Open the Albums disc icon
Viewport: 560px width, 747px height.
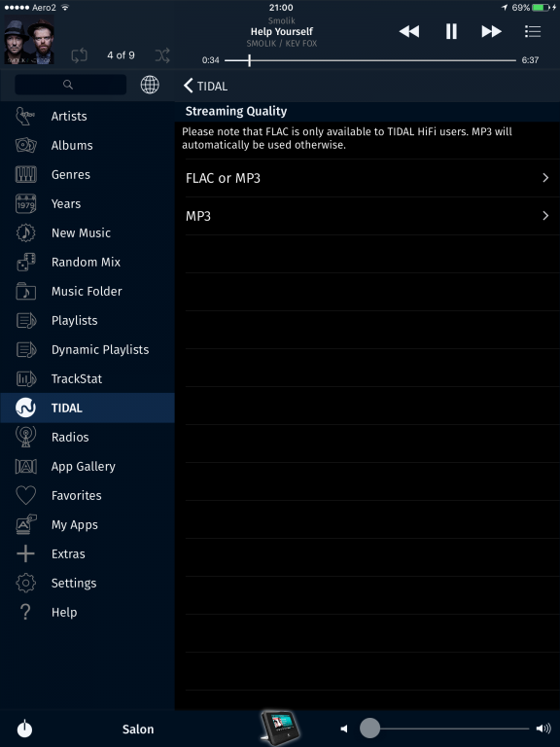pyautogui.click(x=25, y=145)
